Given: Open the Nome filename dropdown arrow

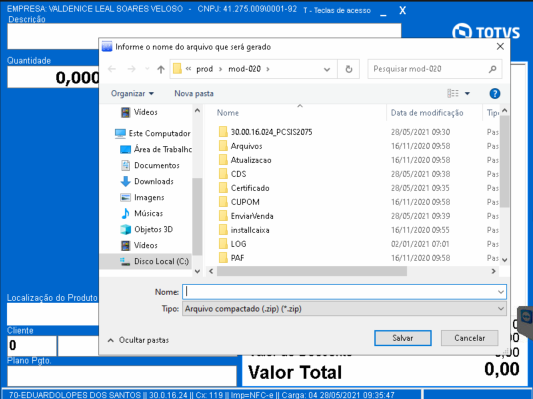Looking at the screenshot, I should [501, 292].
